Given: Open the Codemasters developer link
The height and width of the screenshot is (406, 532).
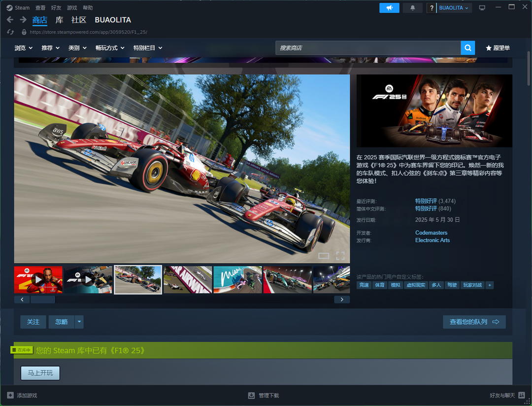Looking at the screenshot, I should tap(431, 233).
